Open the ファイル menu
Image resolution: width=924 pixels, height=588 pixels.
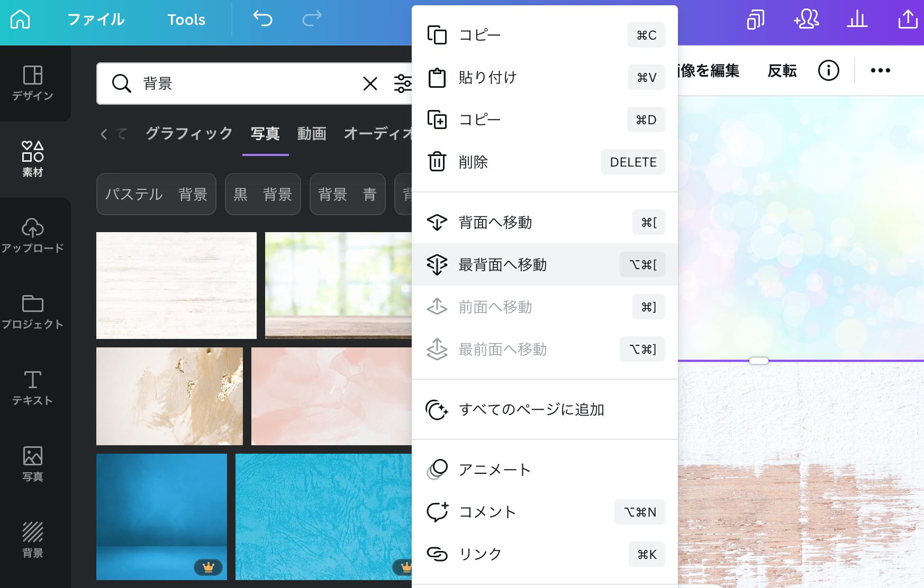(x=96, y=20)
